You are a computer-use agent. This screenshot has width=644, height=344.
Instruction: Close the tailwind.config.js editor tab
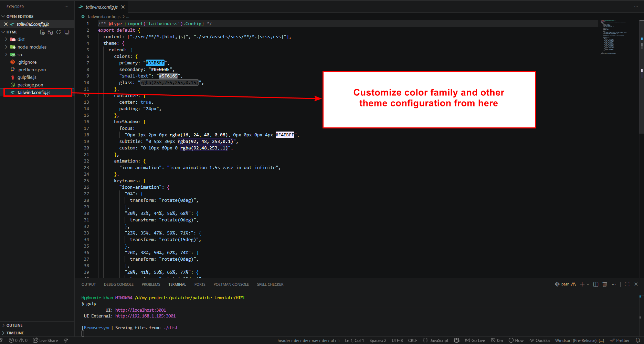[123, 7]
